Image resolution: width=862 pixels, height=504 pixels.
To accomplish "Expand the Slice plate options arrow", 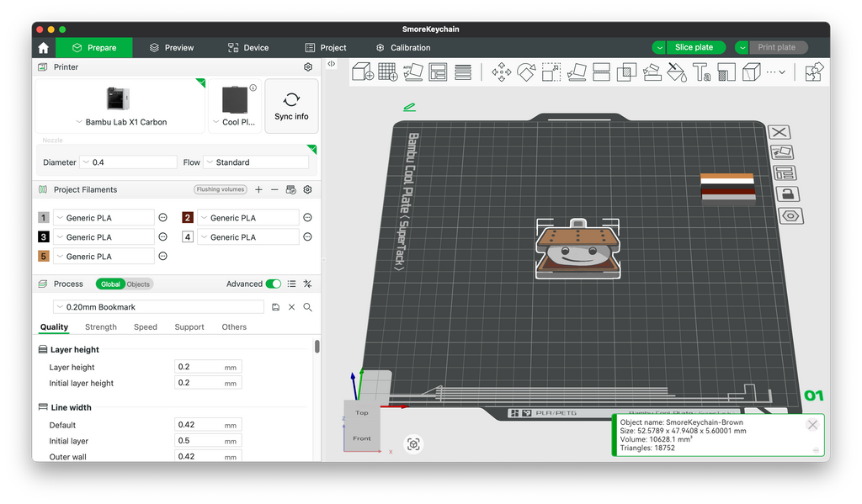I will pos(658,48).
